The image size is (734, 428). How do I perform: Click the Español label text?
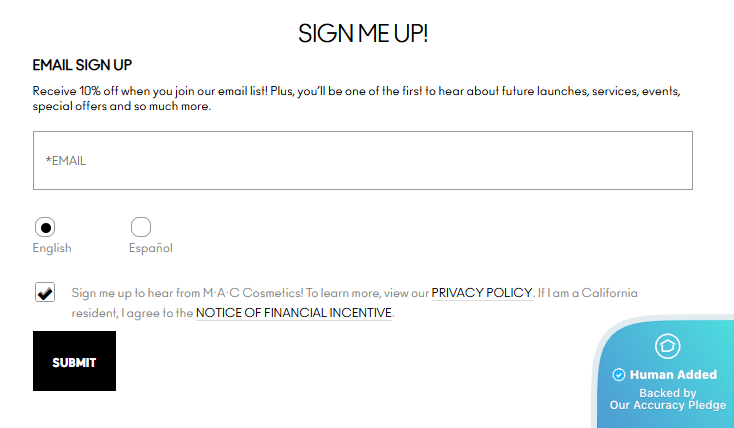click(x=151, y=248)
